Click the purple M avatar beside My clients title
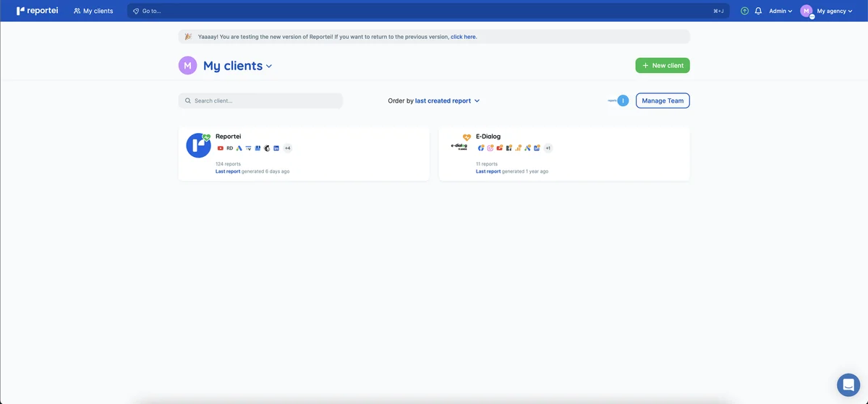 187,65
